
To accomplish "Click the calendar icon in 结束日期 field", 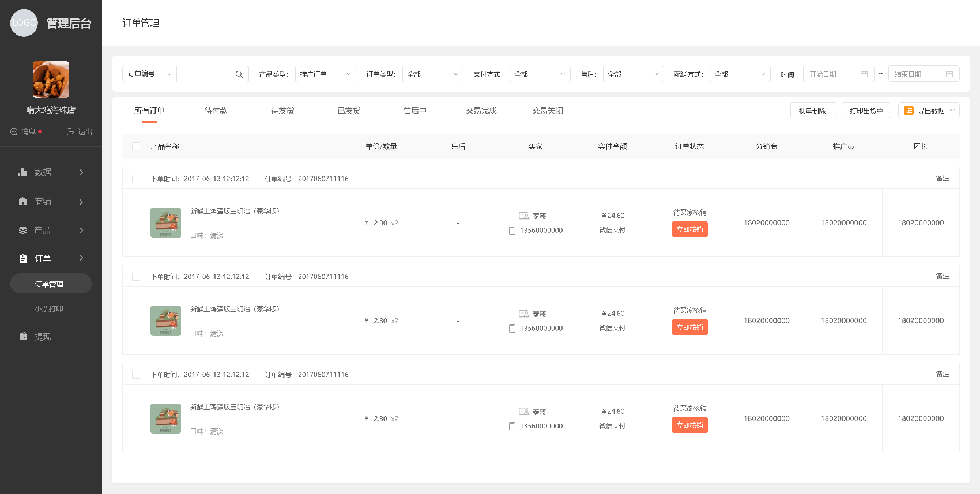I will point(949,74).
